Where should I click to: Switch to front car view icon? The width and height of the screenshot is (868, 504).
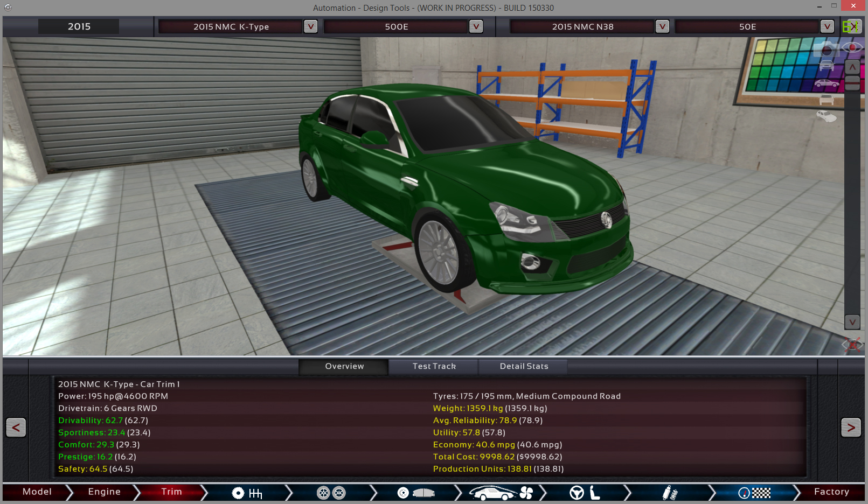(827, 66)
